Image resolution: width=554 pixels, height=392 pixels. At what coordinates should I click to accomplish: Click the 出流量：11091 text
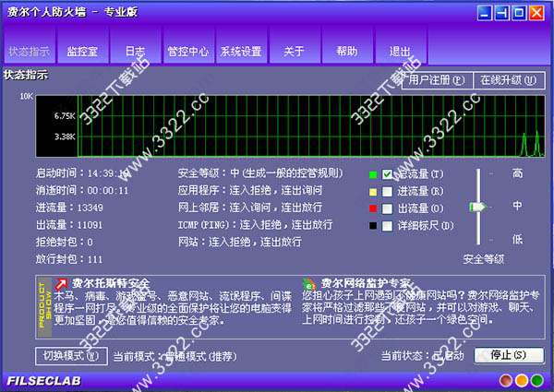click(69, 225)
